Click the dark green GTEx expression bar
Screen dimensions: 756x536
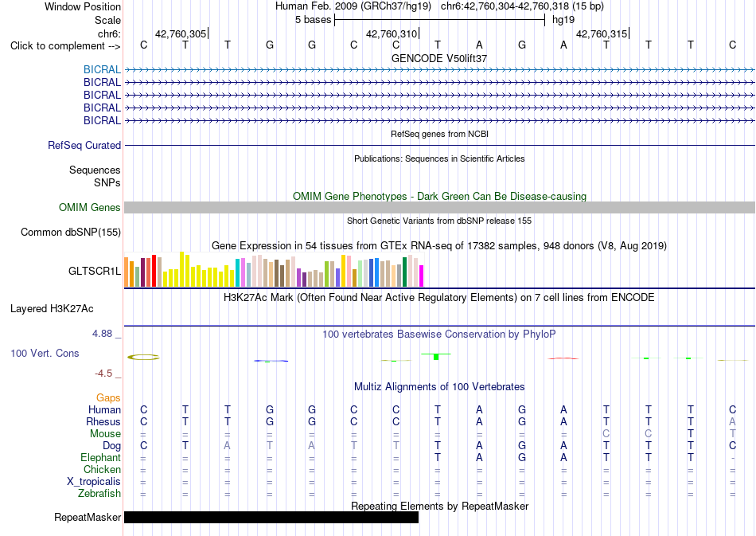(x=405, y=272)
